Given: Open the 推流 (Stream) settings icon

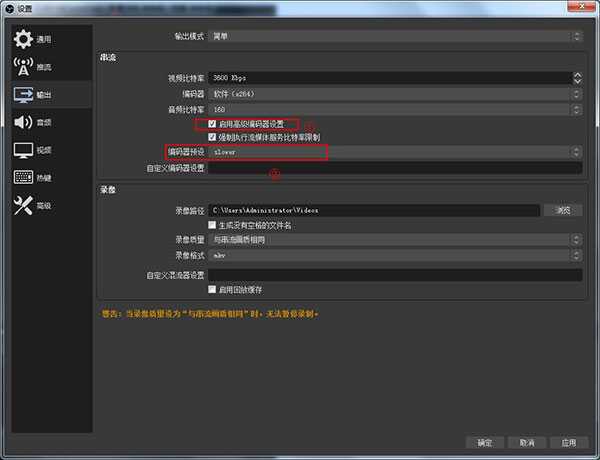Looking at the screenshot, I should coord(24,67).
